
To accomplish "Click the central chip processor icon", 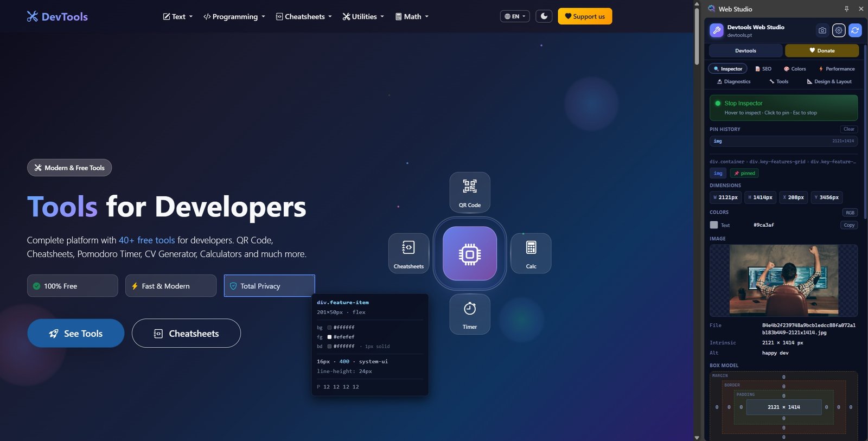I will (470, 253).
